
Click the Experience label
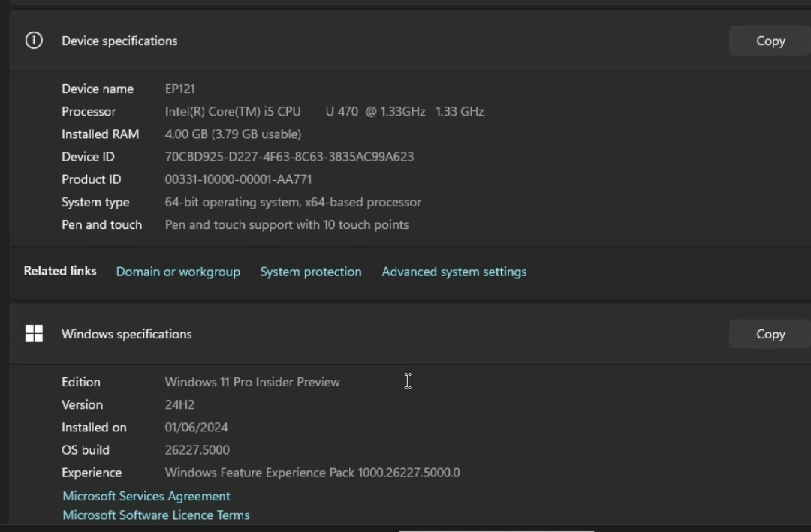click(92, 473)
